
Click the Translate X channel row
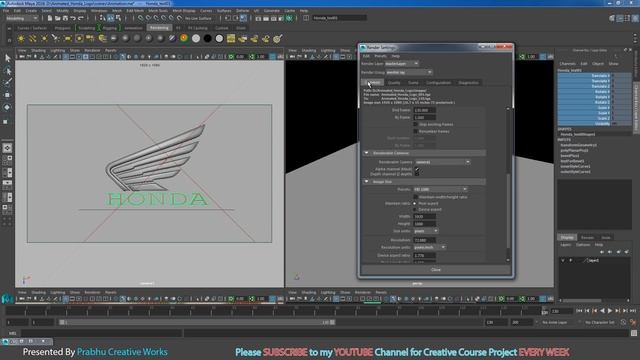point(594,76)
